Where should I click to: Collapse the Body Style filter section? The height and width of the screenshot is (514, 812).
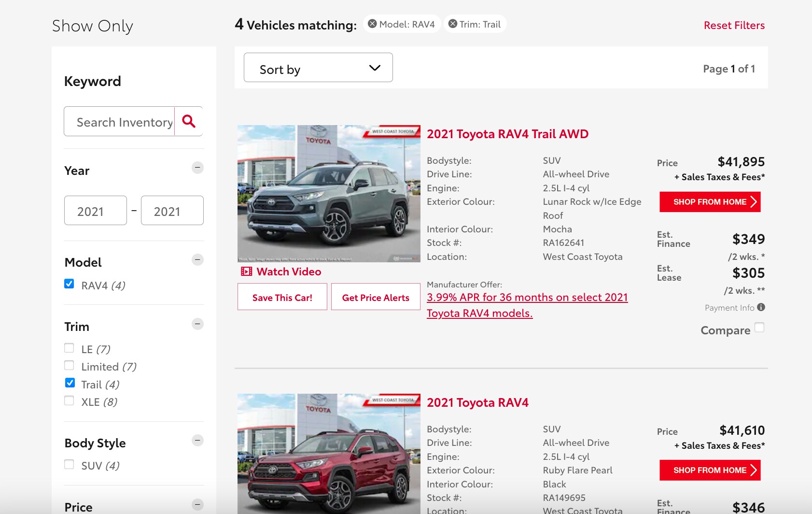click(197, 440)
